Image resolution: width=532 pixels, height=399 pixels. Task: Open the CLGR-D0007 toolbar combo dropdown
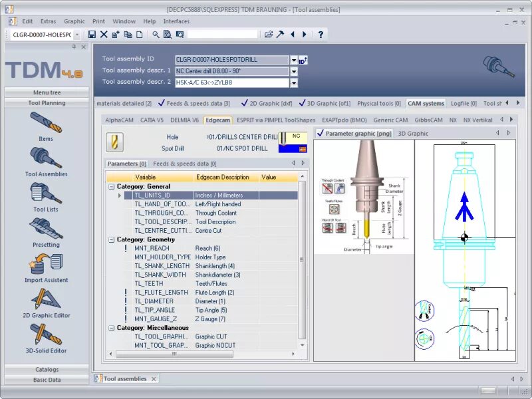(77, 35)
